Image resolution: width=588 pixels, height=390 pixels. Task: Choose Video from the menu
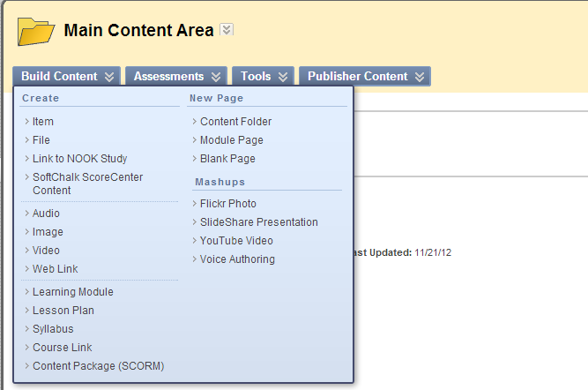point(46,251)
